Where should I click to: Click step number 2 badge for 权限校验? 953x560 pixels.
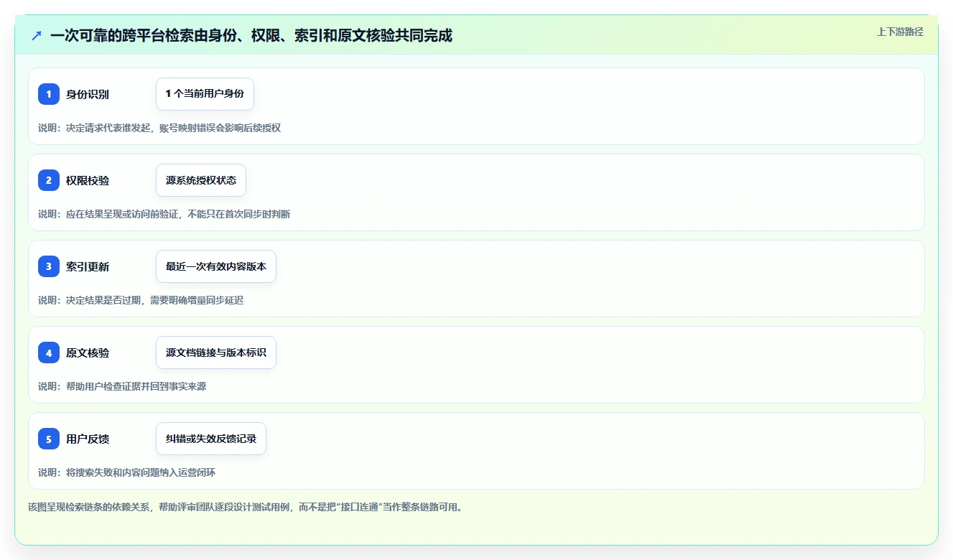pos(49,180)
